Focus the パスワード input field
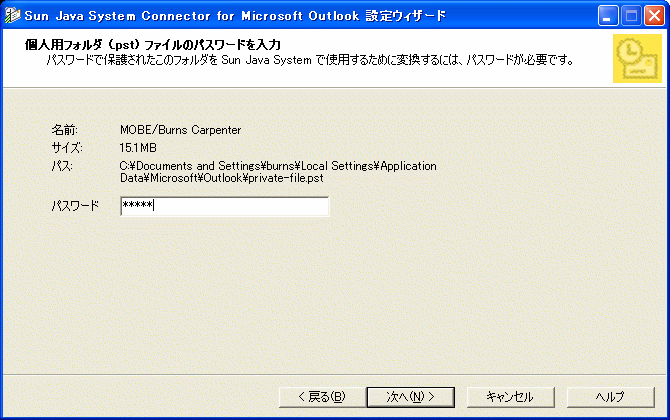 coord(225,206)
